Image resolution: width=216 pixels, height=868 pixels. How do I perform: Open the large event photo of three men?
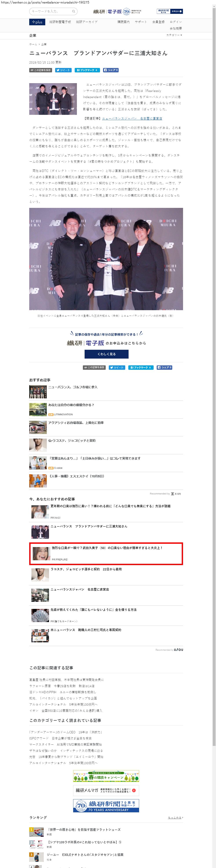click(106, 259)
